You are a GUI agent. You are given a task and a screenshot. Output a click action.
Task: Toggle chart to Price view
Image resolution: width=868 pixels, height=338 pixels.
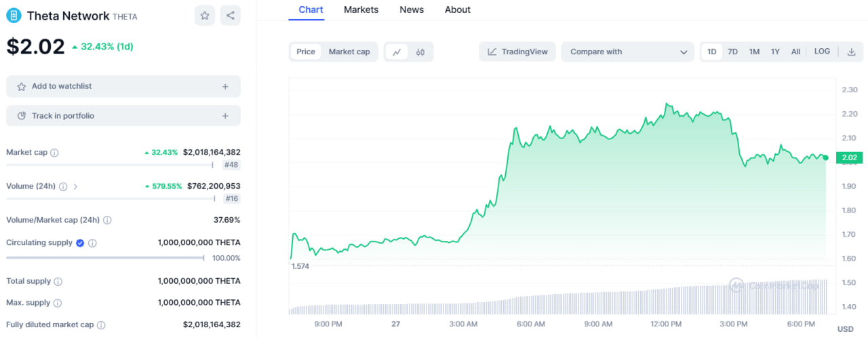306,52
